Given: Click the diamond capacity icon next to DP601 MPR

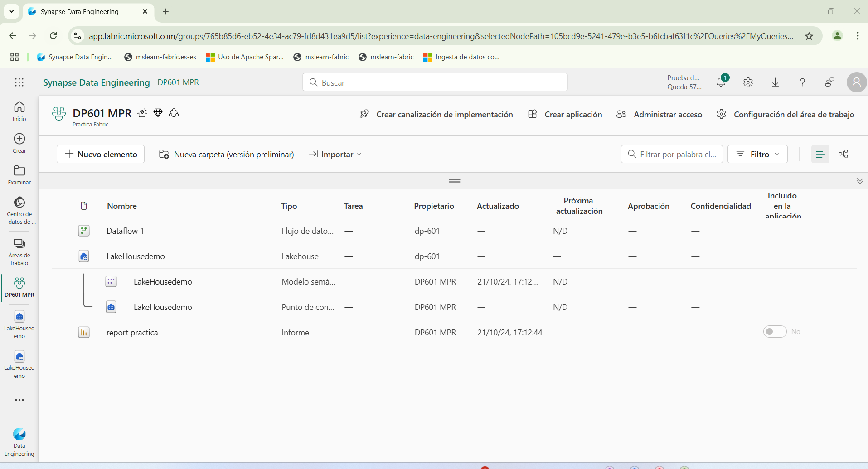Looking at the screenshot, I should pyautogui.click(x=158, y=113).
